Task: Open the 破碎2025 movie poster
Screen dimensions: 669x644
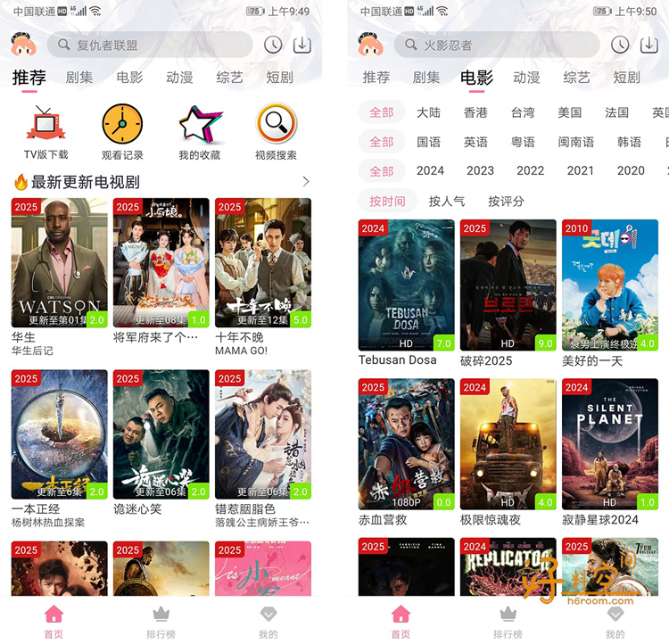Action: 508,285
